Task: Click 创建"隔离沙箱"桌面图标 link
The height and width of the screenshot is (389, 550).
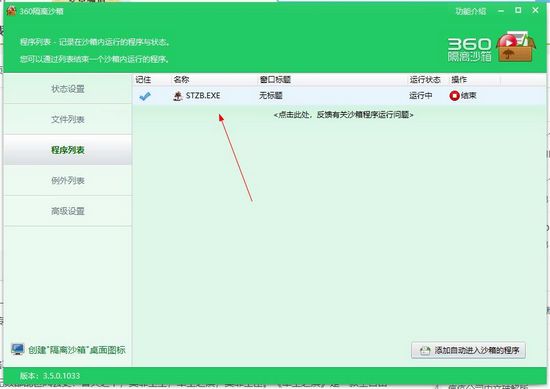Action: pos(77,350)
